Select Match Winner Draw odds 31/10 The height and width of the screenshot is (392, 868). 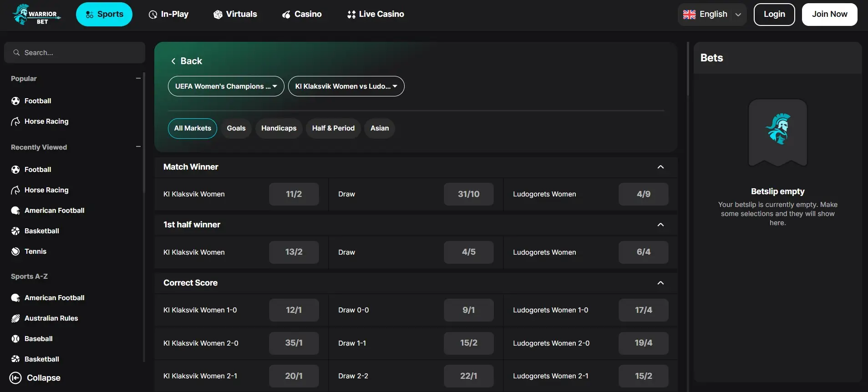tap(469, 194)
